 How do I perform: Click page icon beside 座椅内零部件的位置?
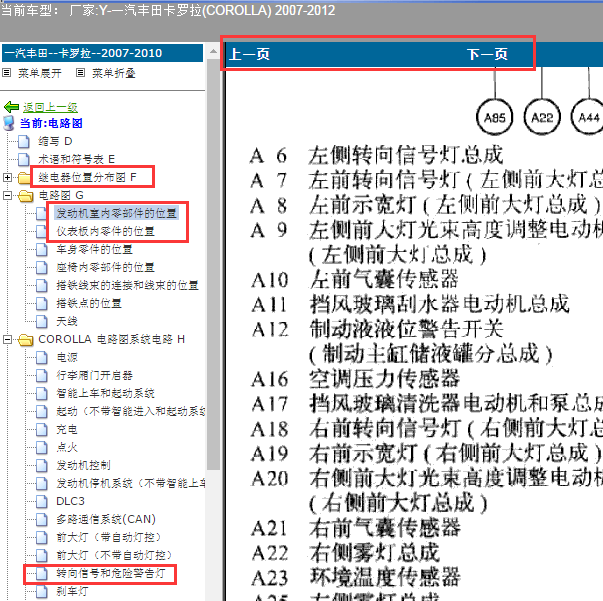click(x=42, y=267)
